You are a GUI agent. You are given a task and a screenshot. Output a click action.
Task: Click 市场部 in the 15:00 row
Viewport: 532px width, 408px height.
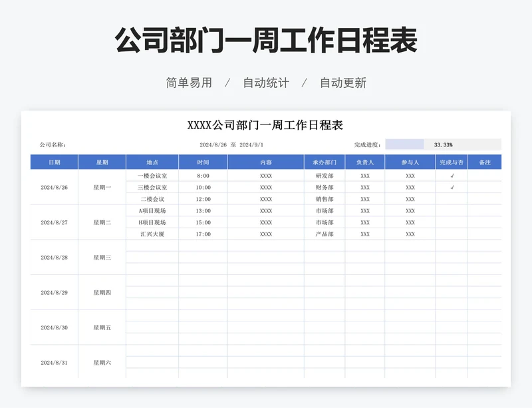coord(325,222)
